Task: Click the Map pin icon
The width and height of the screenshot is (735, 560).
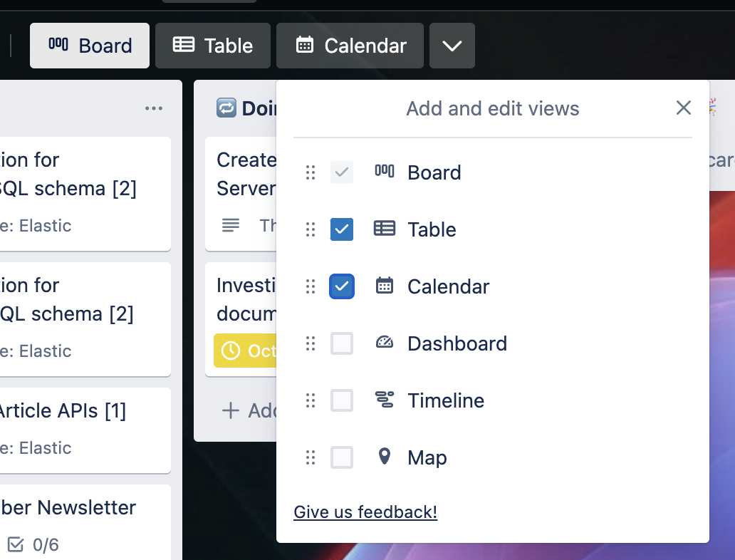Action: pos(385,457)
